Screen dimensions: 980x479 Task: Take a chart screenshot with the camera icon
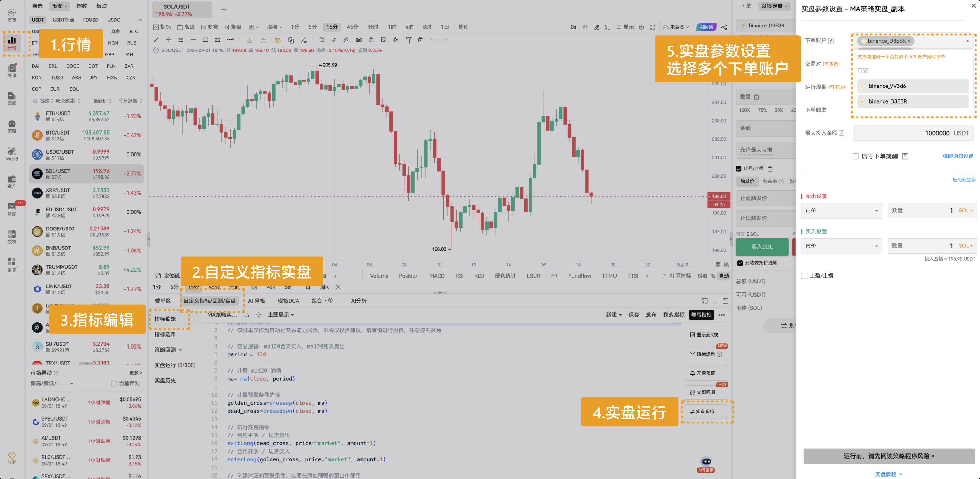585,27
